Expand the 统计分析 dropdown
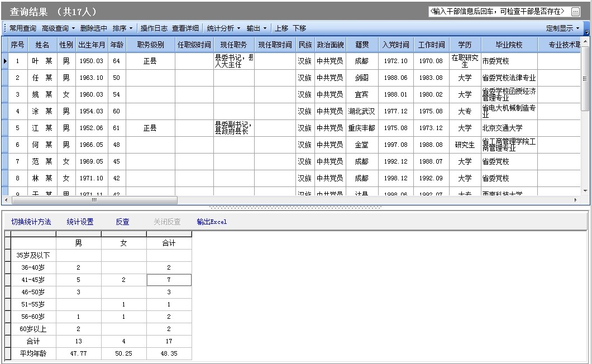Viewport: 592px width, 364px height. pyautogui.click(x=223, y=28)
